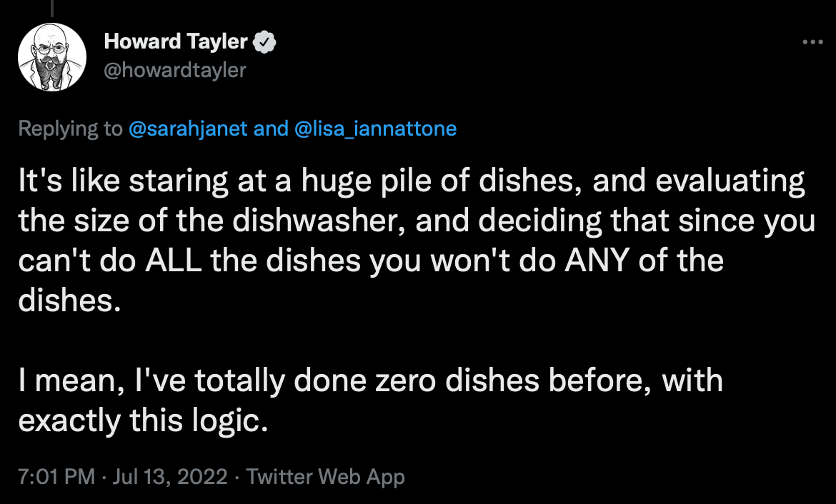Click the words 'exactly this logic.'
This screenshot has height=504, width=836.
click(x=143, y=421)
